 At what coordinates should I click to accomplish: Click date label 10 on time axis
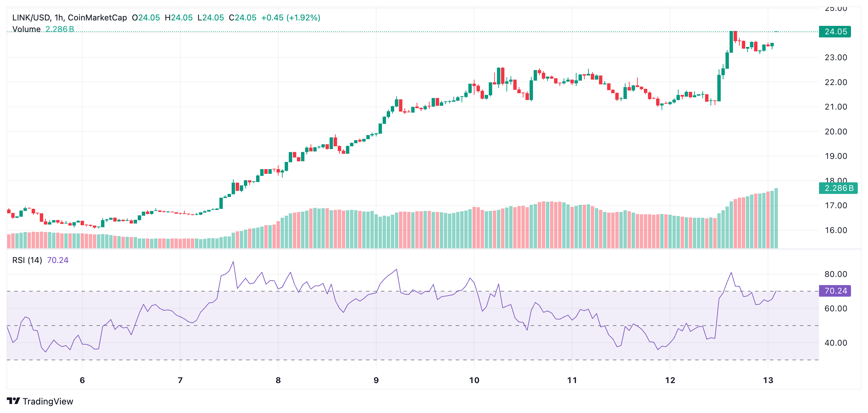[x=474, y=380]
